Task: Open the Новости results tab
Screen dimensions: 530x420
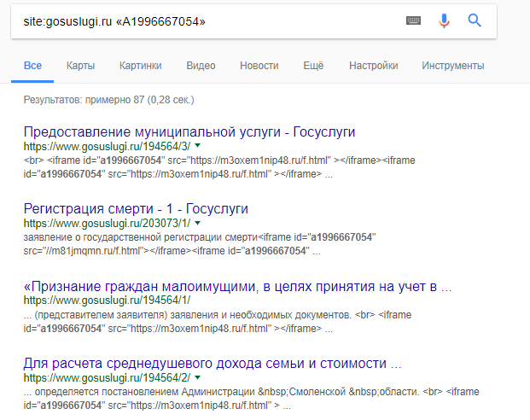Action: [259, 66]
